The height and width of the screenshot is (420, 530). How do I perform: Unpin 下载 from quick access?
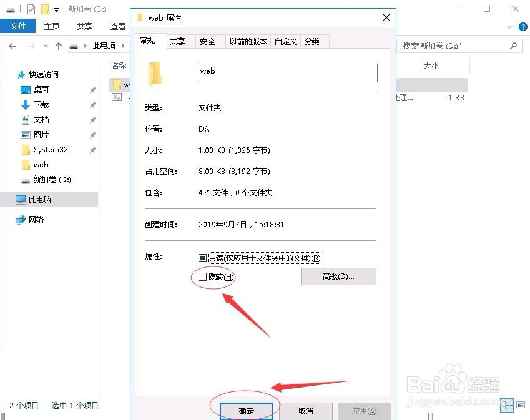point(92,105)
